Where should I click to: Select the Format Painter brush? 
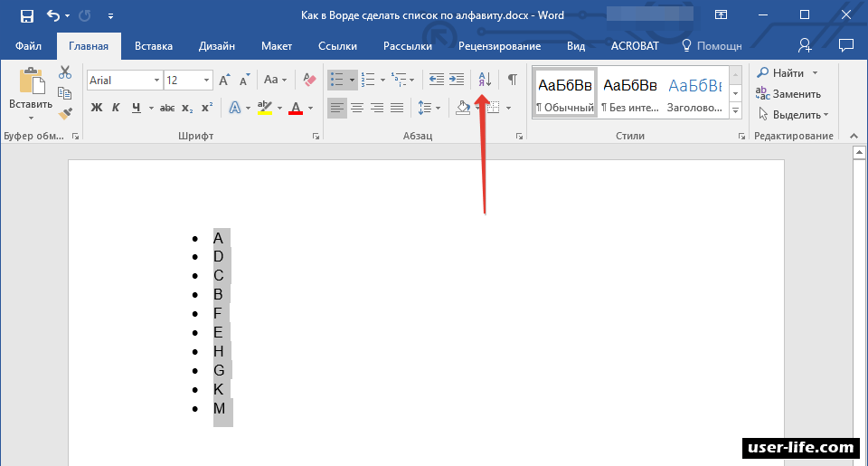coord(65,114)
